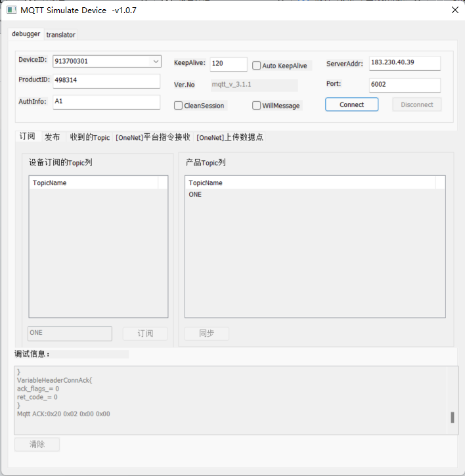Click the 清除 clear button
Screen dimensions: 465x476
pyautogui.click(x=37, y=444)
